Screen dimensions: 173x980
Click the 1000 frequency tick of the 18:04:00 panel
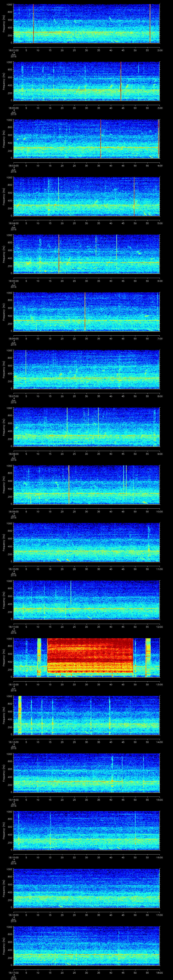point(9,178)
